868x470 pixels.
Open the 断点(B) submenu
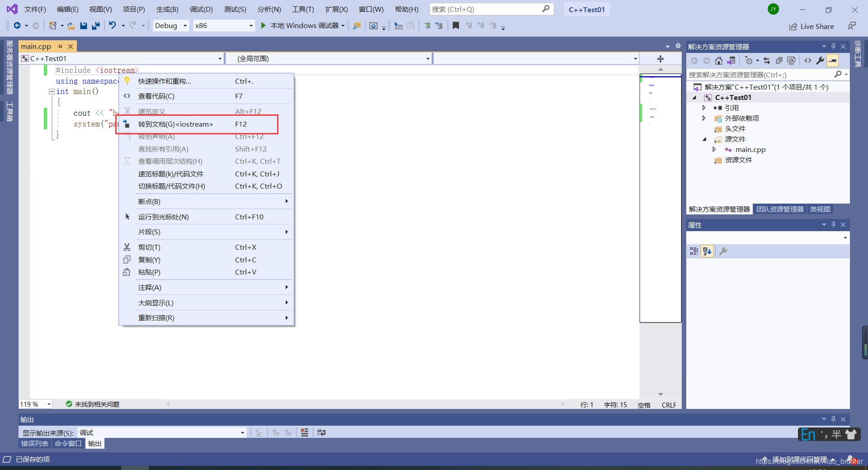coord(206,201)
